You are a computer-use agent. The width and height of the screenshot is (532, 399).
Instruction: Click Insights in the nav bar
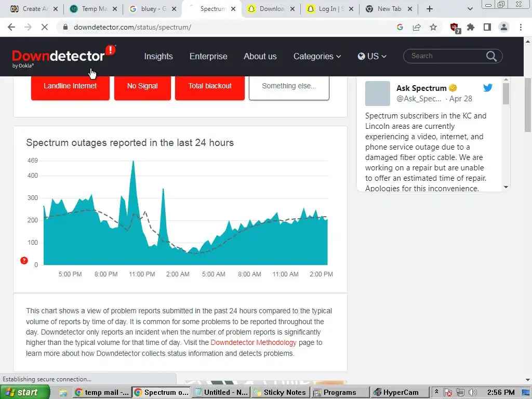[158, 56]
